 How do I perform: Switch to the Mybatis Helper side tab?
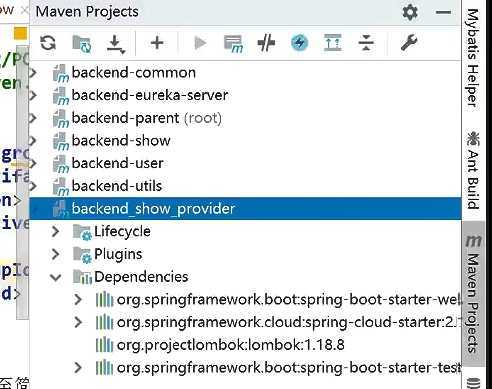tap(473, 57)
